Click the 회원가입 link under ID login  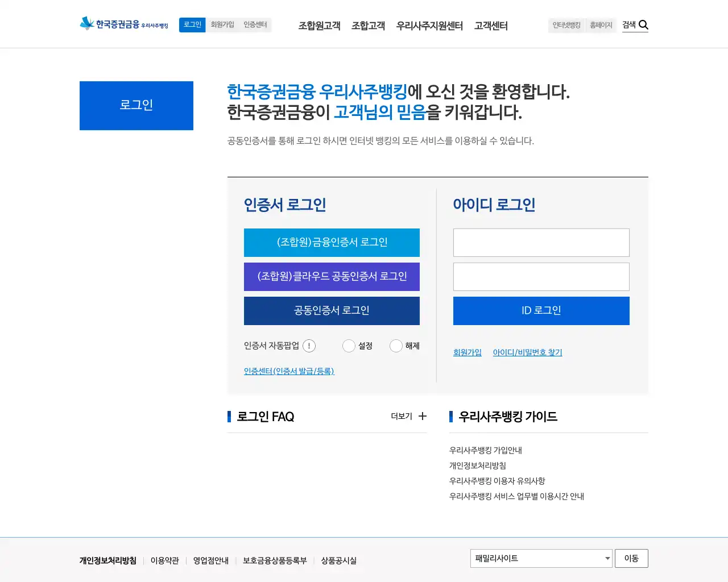click(x=468, y=352)
